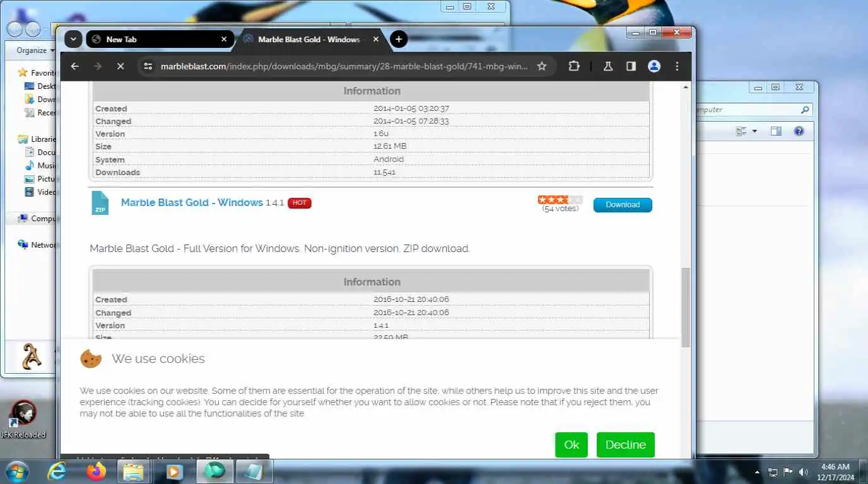Show hidden tray icons arrow
Viewport: 868px width, 484px height.
(757, 472)
